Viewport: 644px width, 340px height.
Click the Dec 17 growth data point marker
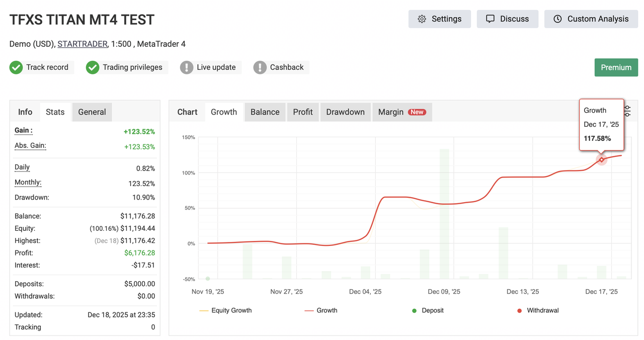coord(601,160)
